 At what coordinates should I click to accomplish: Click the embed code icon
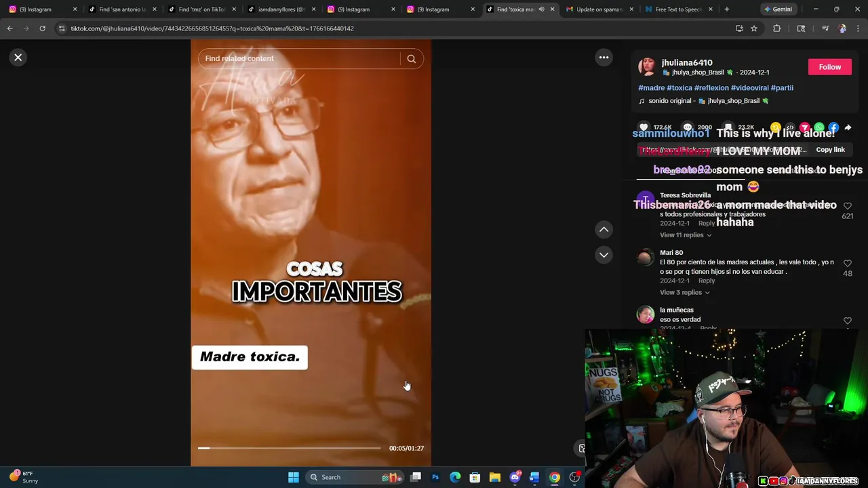[790, 127]
